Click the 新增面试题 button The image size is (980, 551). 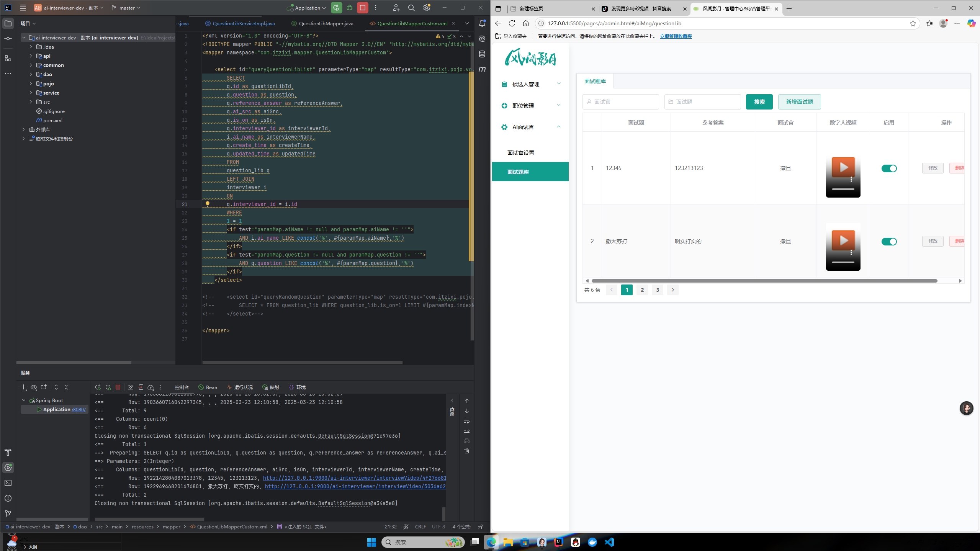pos(799,102)
